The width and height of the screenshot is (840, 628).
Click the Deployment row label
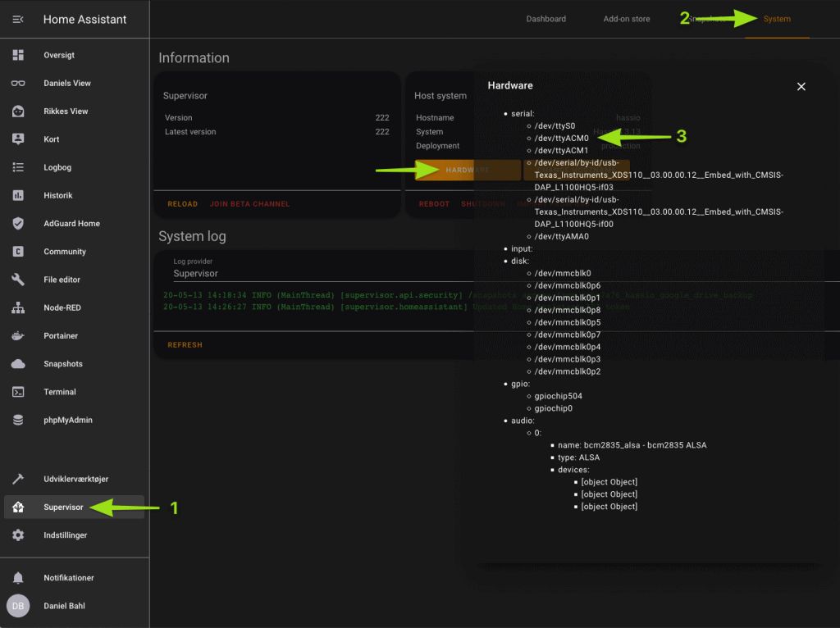pos(438,146)
